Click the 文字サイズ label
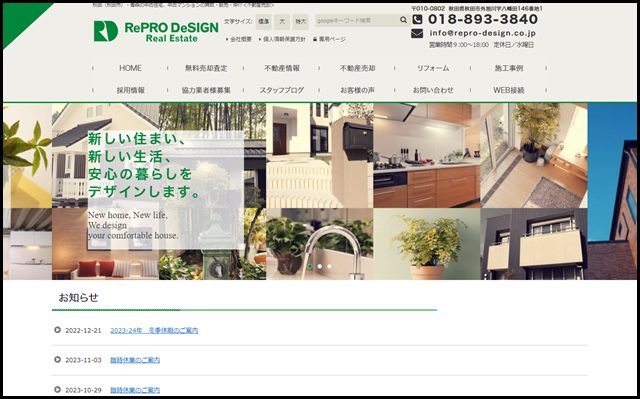 pyautogui.click(x=238, y=21)
